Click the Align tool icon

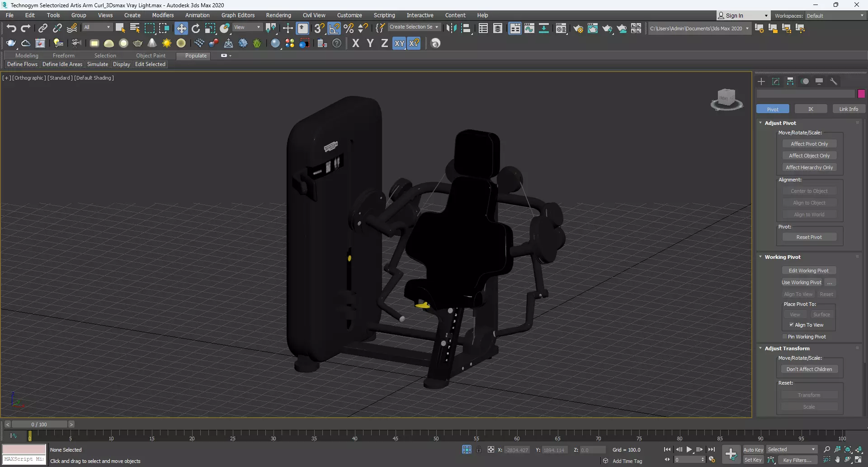click(466, 29)
